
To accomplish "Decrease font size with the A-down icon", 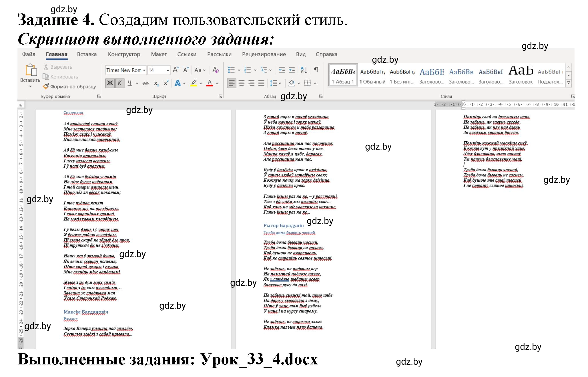I will click(186, 70).
